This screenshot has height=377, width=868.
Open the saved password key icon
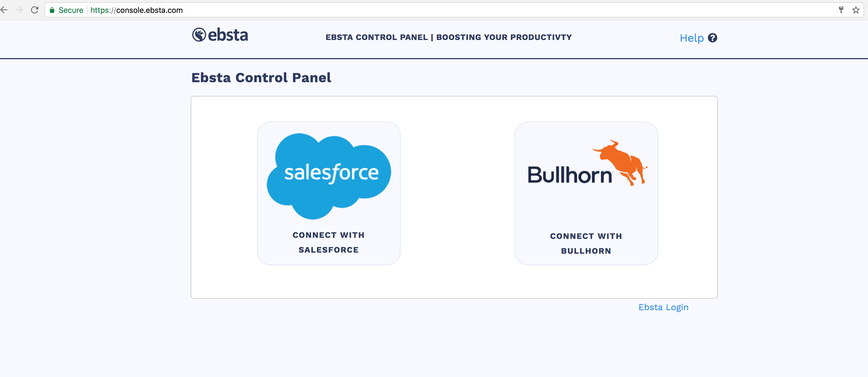coord(841,10)
